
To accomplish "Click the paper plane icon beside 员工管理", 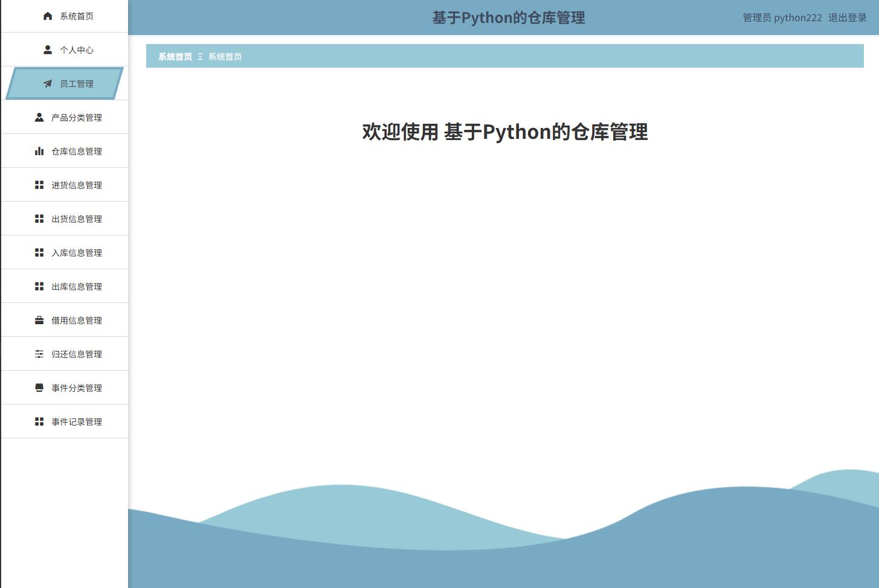I will point(48,84).
